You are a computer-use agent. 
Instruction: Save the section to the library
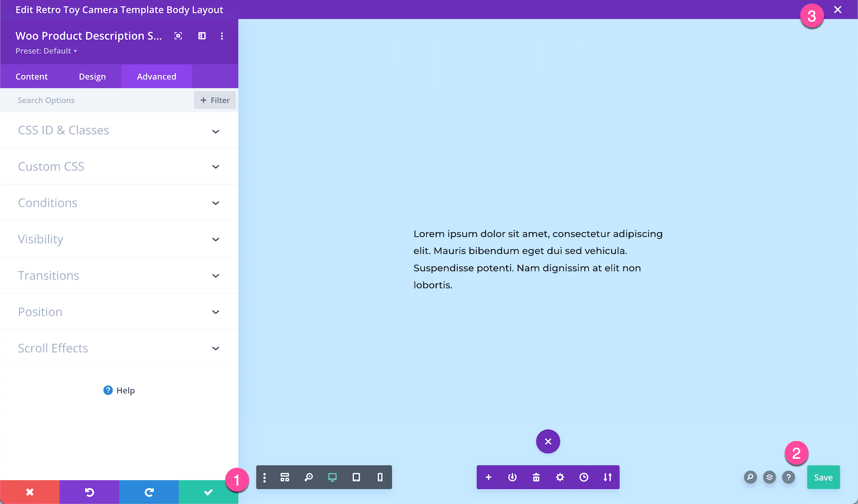click(x=608, y=477)
